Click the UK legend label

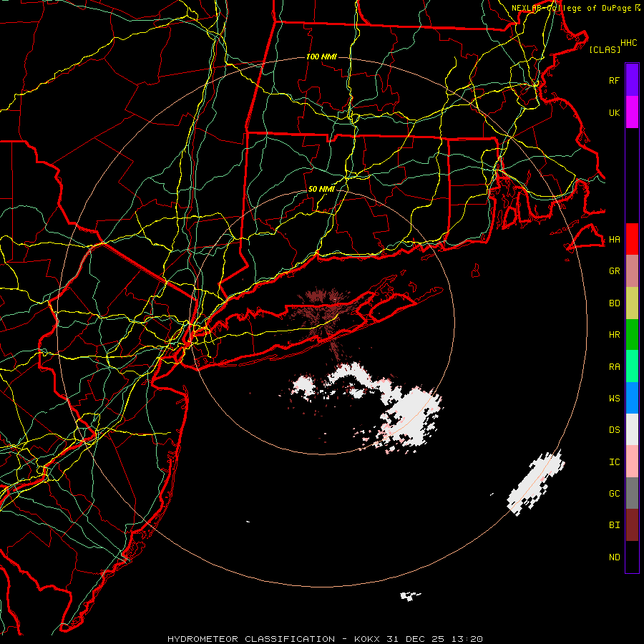615,112
